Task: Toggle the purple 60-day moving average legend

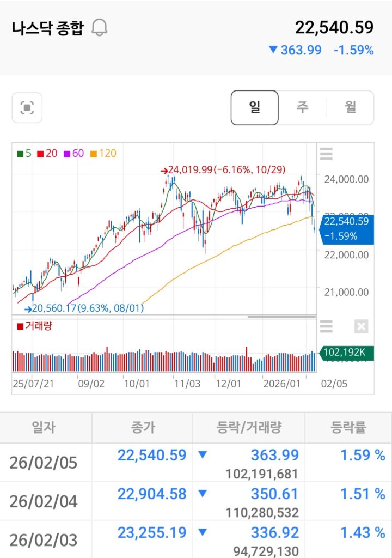Action: pyautogui.click(x=74, y=154)
